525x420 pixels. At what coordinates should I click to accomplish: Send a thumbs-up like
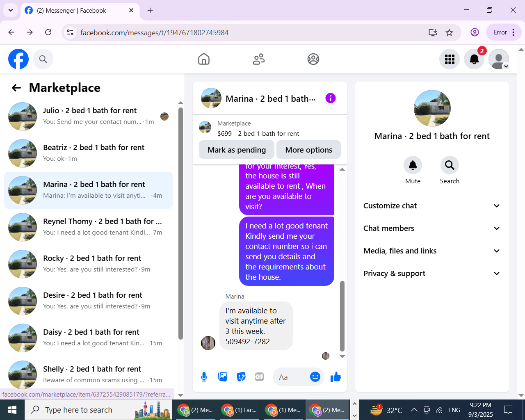pos(336,377)
